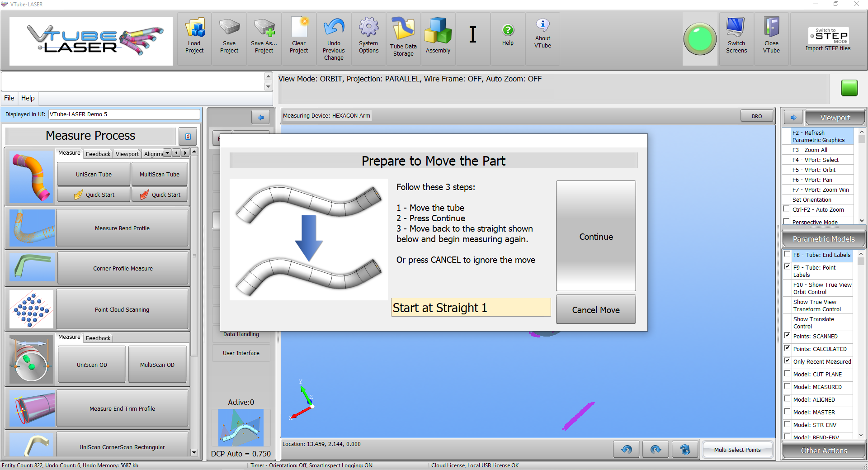Image resolution: width=868 pixels, height=470 pixels.
Task: Toggle Points: SCANNED checkbox
Action: 787,336
